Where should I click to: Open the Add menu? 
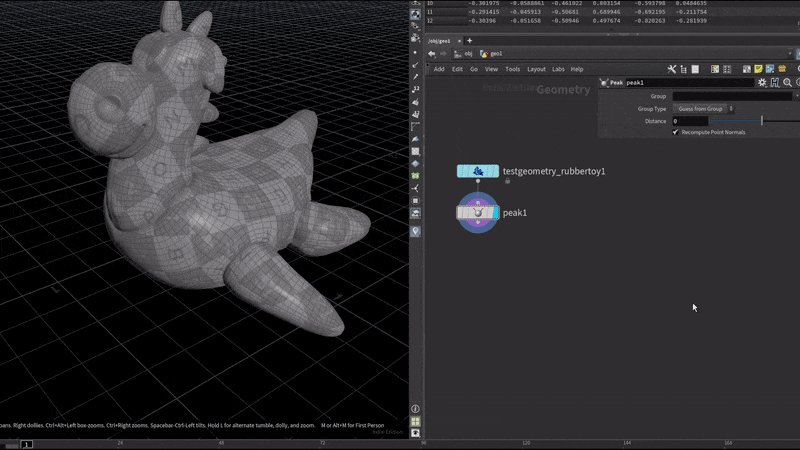click(439, 69)
